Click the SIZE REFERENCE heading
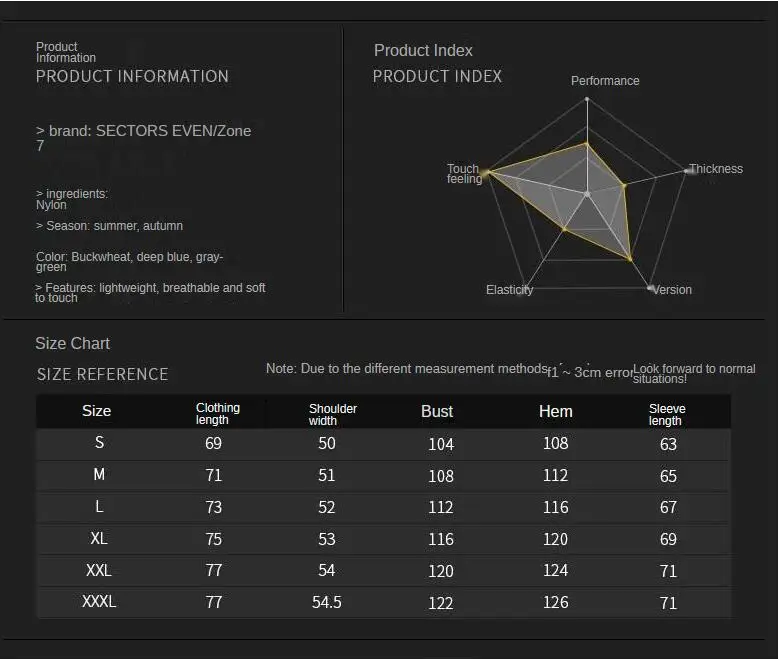The height and width of the screenshot is (660, 778). click(103, 374)
